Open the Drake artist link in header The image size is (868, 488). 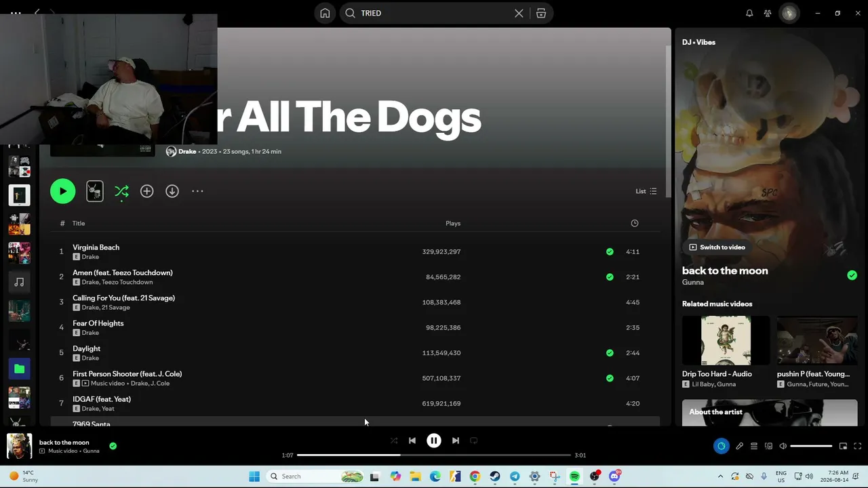pyautogui.click(x=187, y=151)
